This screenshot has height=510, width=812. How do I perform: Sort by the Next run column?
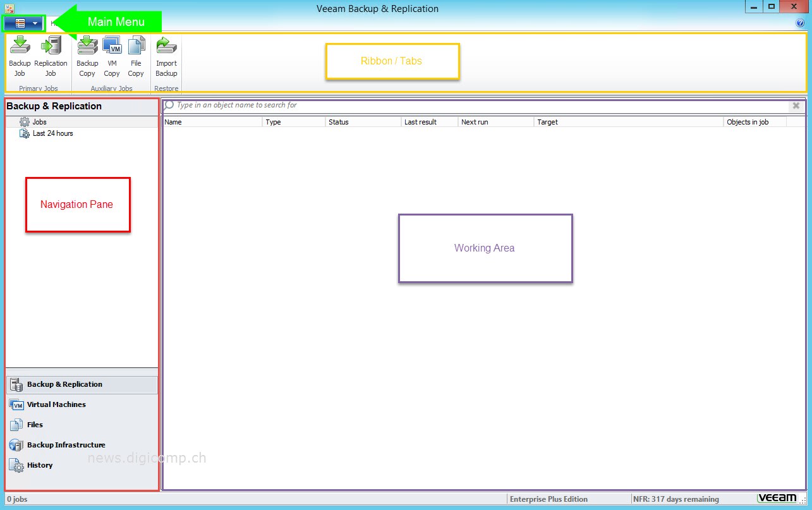coord(496,122)
